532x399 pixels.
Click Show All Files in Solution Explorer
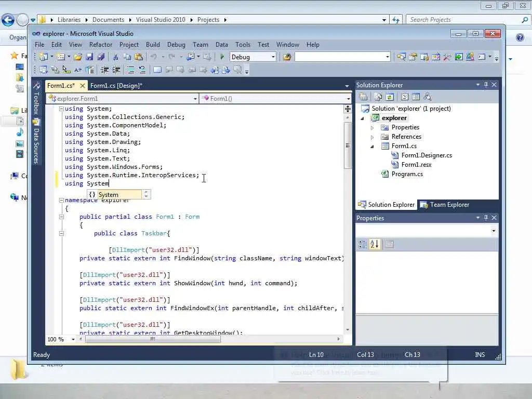(x=378, y=97)
